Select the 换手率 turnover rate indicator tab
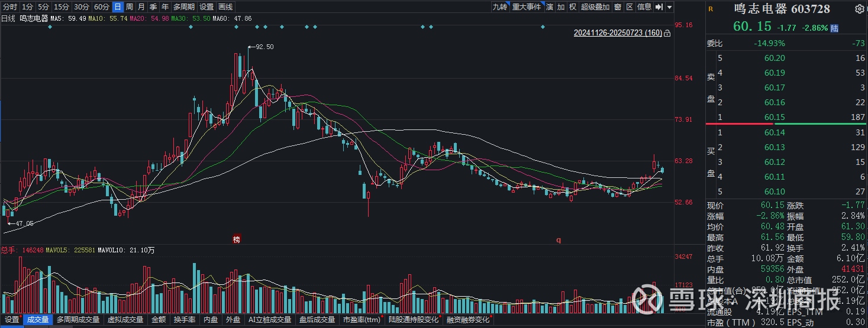868x328 pixels. click(x=184, y=320)
